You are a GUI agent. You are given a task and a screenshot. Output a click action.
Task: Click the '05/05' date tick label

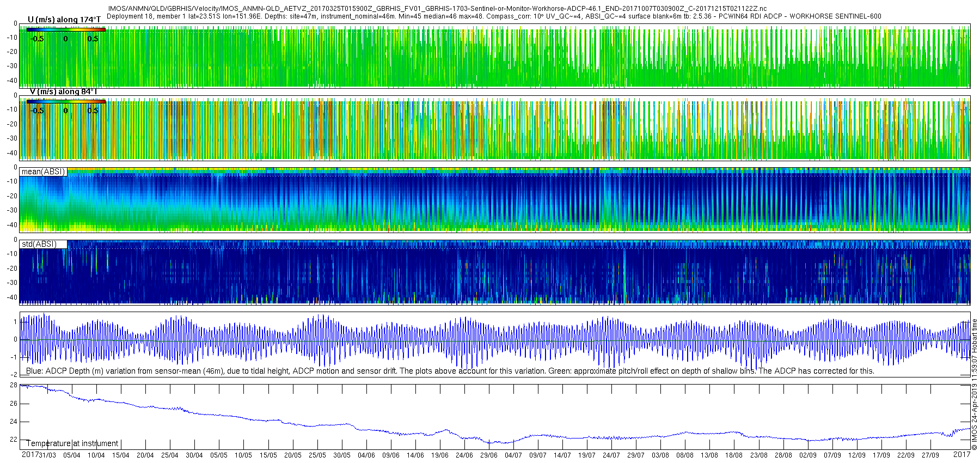219,455
